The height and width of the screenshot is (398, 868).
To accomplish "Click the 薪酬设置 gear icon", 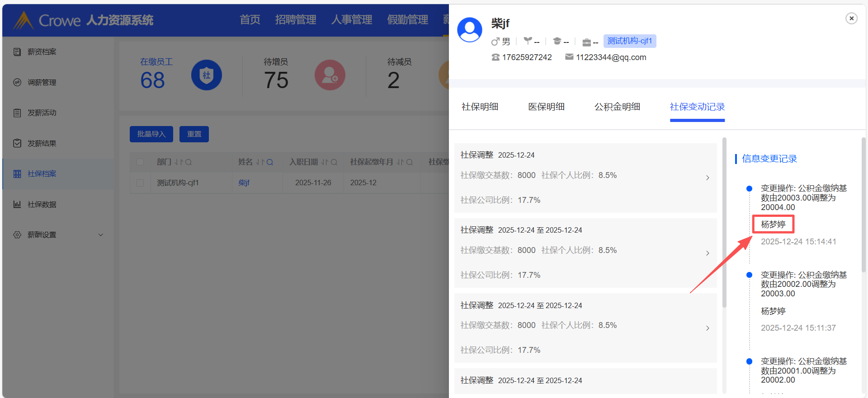I will click(17, 235).
